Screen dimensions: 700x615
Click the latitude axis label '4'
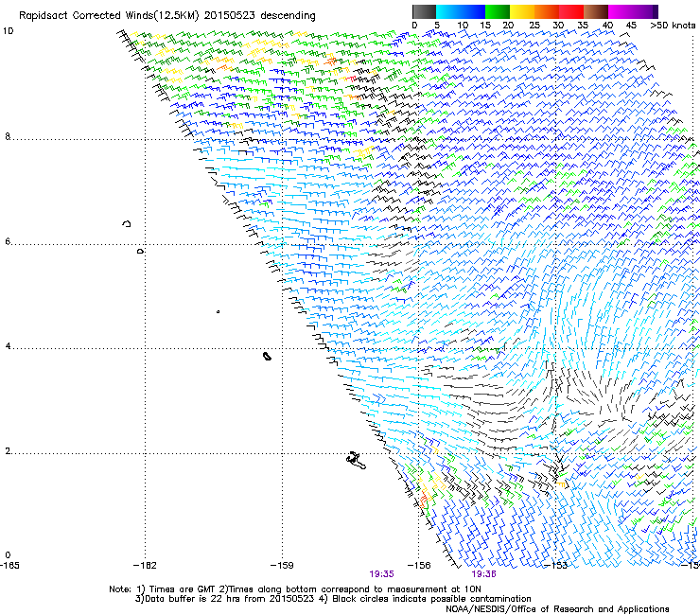8,346
